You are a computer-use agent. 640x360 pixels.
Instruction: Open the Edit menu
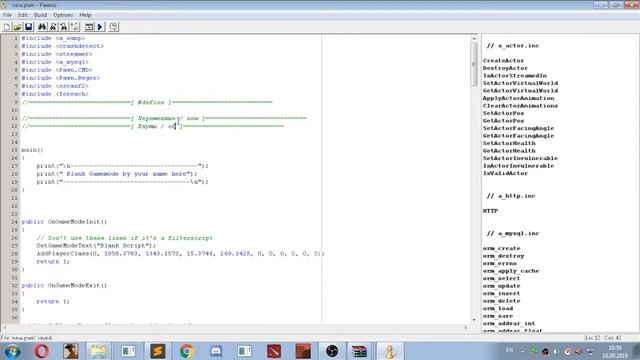coord(23,15)
